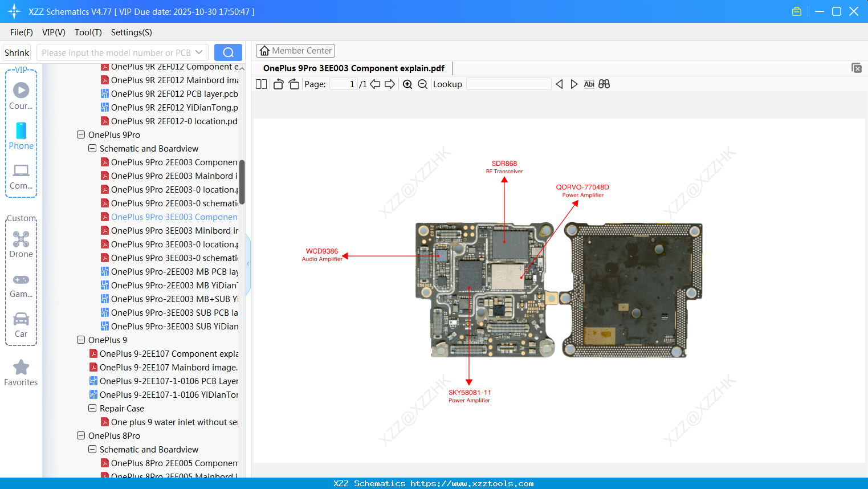Open the model search dropdown
868x489 pixels.
click(x=199, y=52)
